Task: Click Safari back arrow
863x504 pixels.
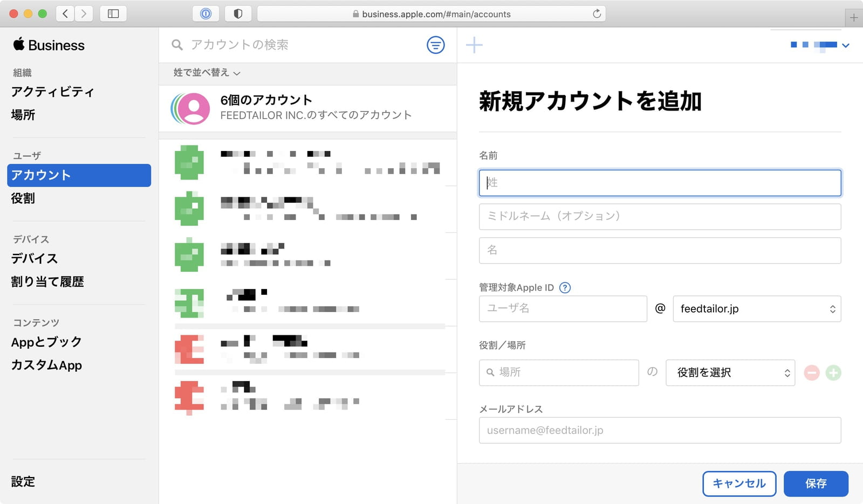Action: coord(65,13)
